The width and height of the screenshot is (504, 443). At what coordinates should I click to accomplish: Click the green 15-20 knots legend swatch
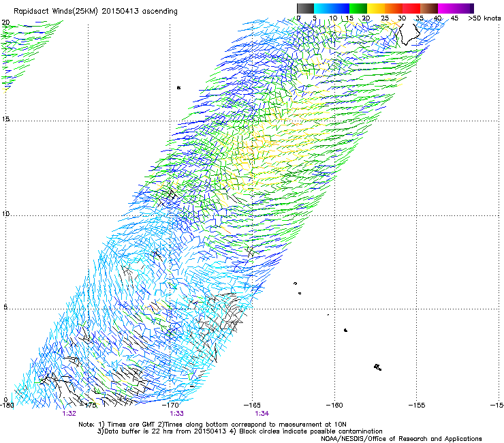coord(358,8)
